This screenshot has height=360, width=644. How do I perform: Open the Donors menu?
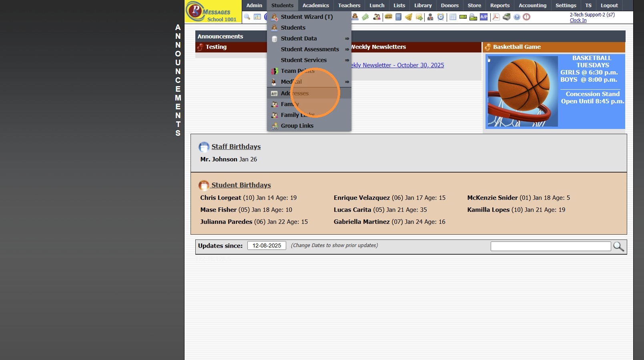(x=450, y=6)
